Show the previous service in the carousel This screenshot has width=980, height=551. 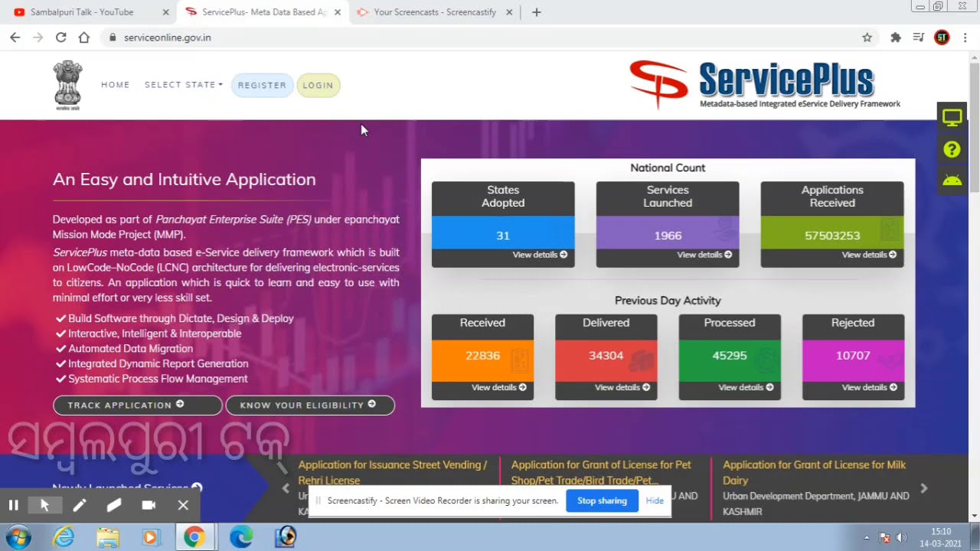[x=286, y=488]
